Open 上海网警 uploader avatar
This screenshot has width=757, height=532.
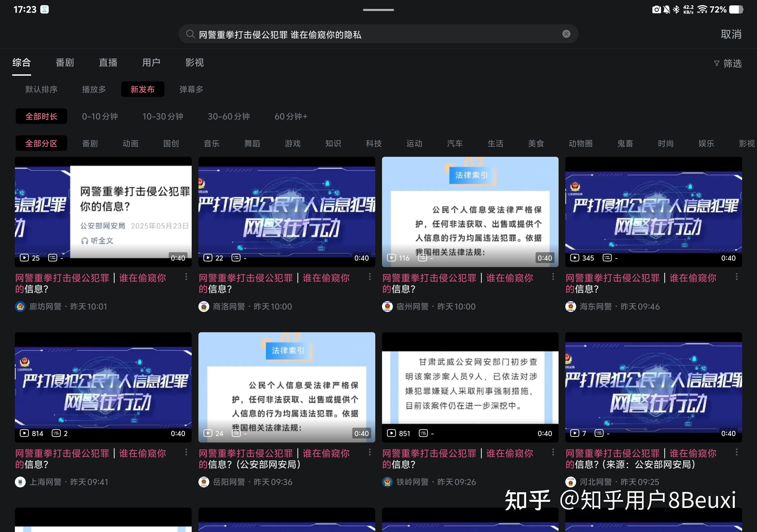pyautogui.click(x=21, y=482)
